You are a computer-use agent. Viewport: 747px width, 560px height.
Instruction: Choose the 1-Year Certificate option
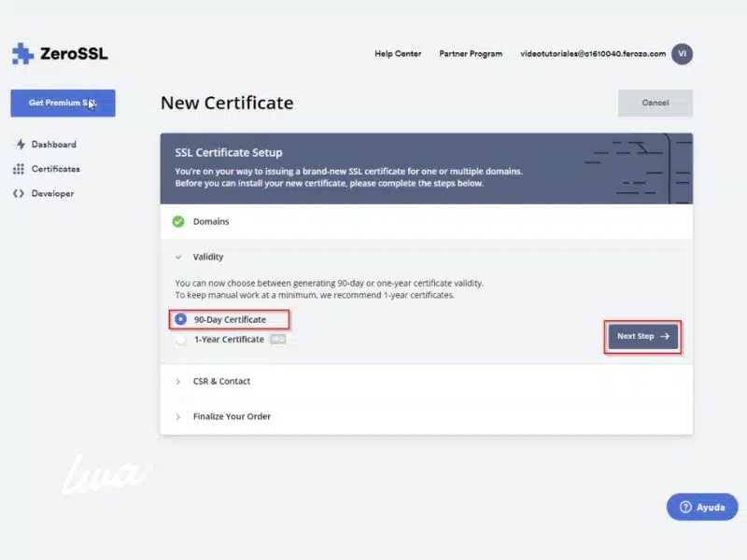(180, 339)
